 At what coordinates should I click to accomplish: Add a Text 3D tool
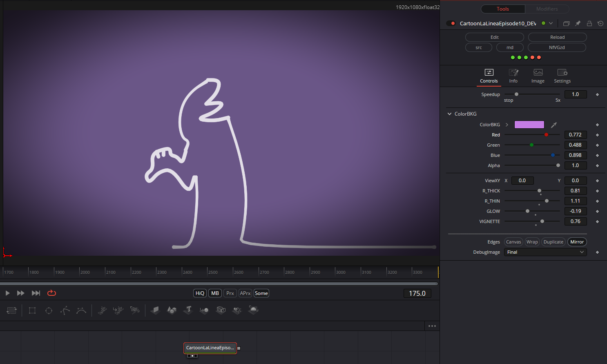[x=188, y=310]
